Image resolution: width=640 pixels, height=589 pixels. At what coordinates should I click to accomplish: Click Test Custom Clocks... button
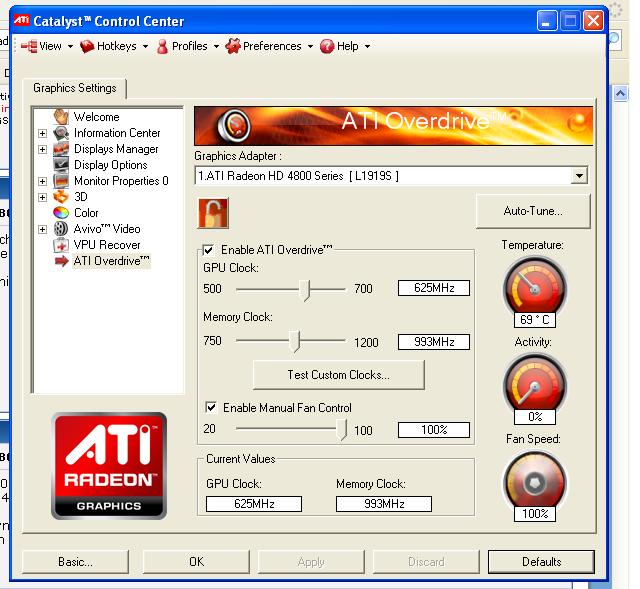[x=338, y=375]
